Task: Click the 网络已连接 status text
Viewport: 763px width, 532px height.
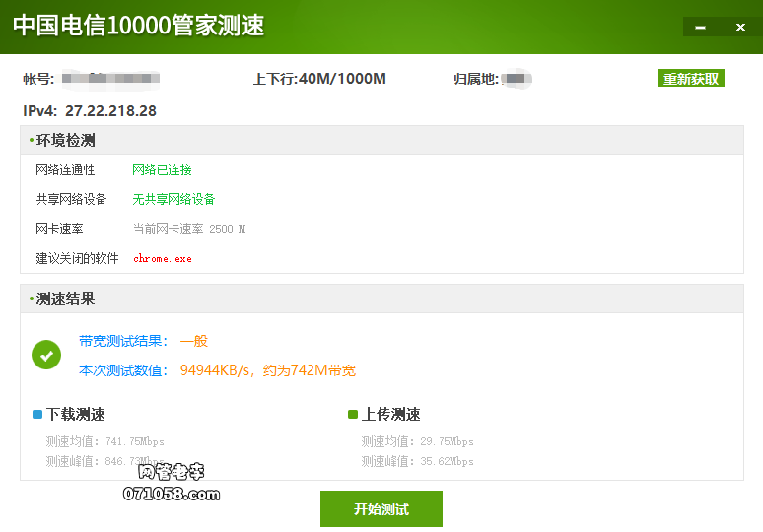Action: (x=162, y=170)
